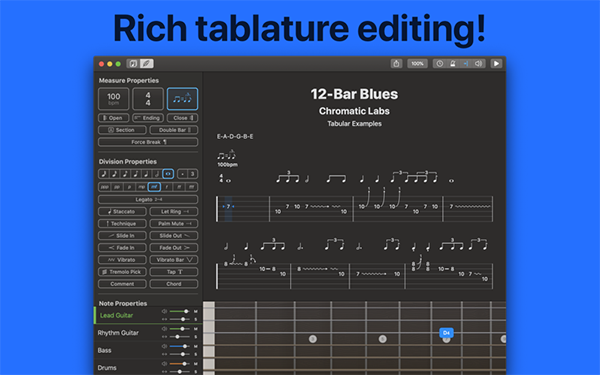Set dynamics to f
600x375 pixels.
pos(166,187)
